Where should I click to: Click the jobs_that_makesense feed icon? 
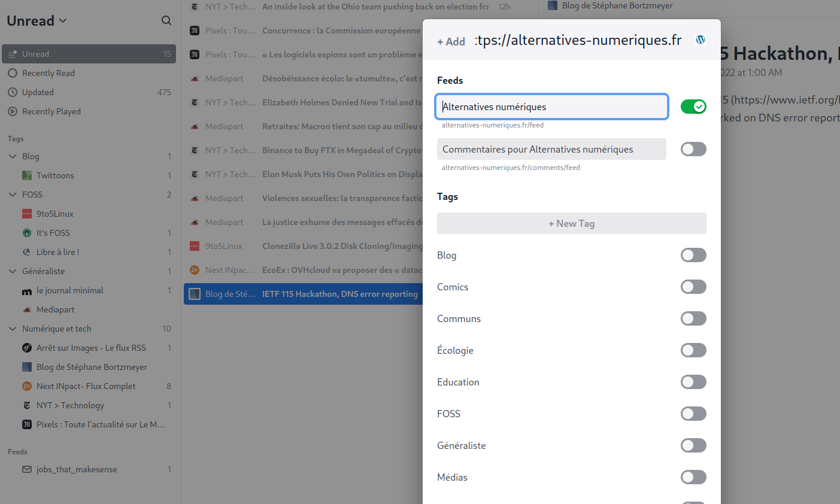click(27, 469)
